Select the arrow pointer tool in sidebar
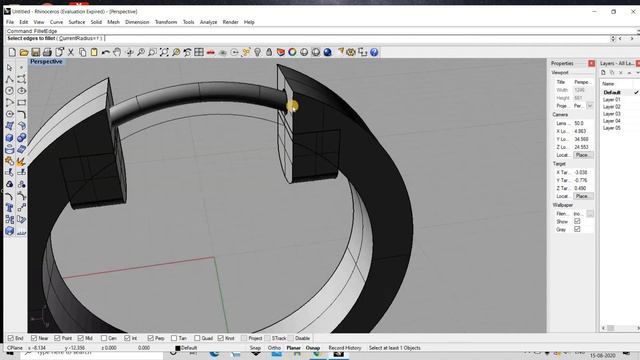The image size is (640, 360). point(10,67)
